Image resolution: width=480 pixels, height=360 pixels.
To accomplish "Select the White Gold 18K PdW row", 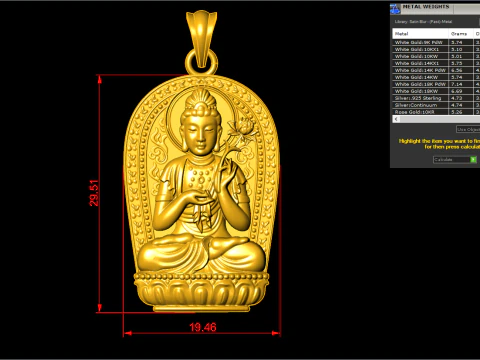I will click(436, 84).
